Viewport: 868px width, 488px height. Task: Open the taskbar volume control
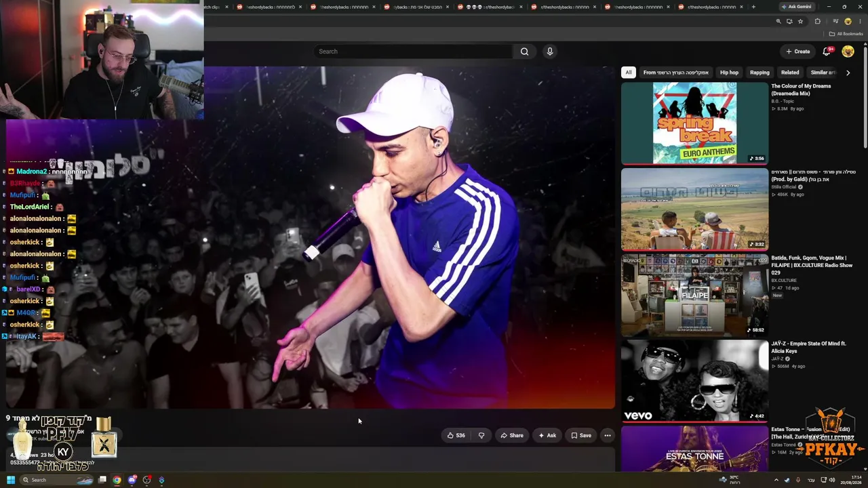833,480
